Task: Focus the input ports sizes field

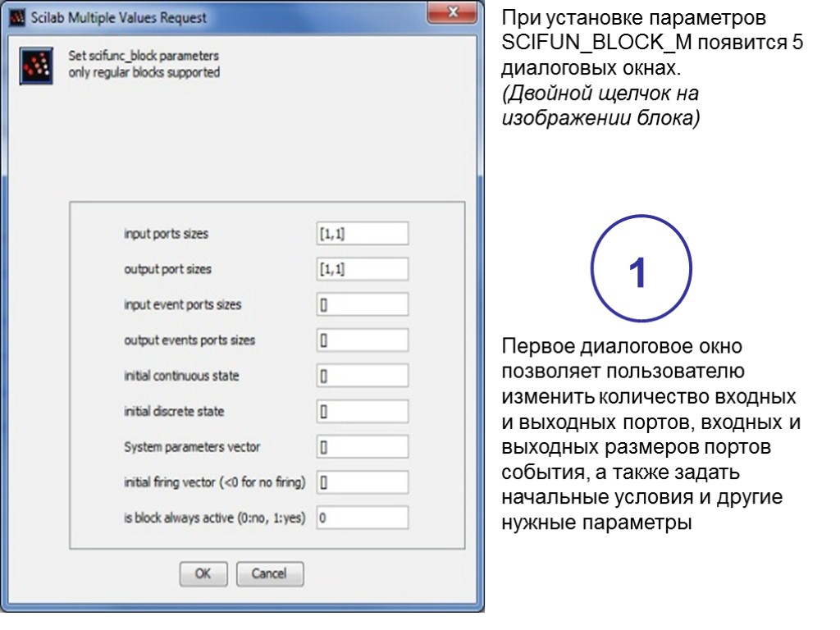Action: tap(362, 234)
